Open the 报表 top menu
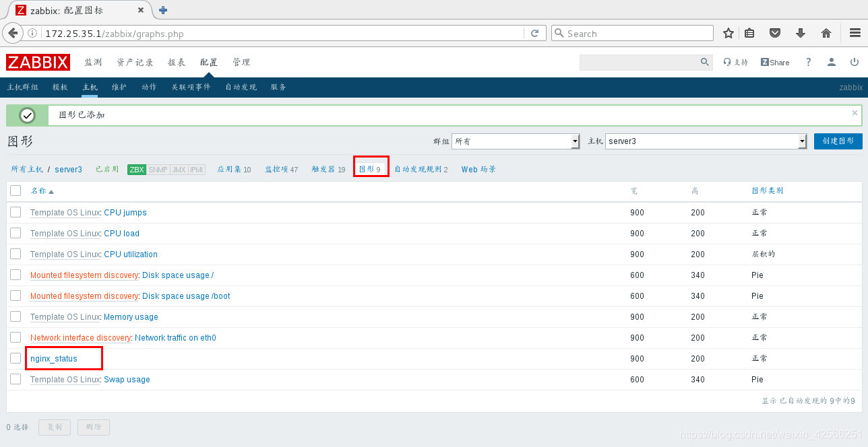This screenshot has width=868, height=447. 177,63
